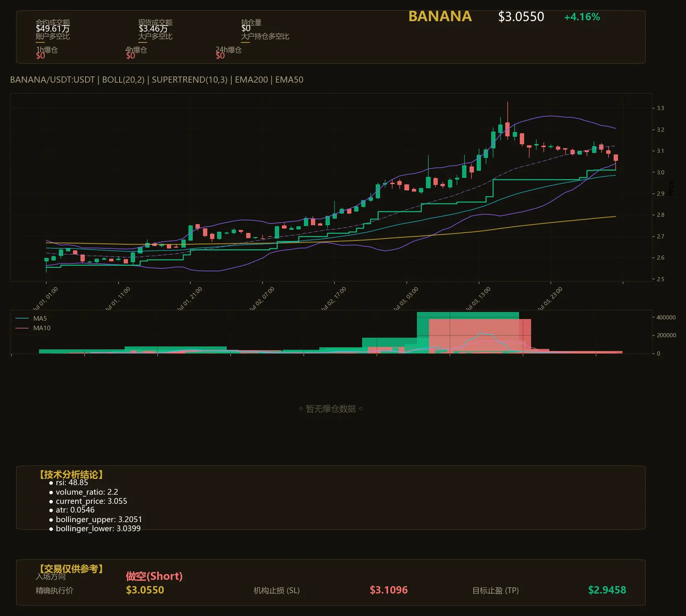This screenshot has width=686, height=616.
Task: Click the 大户多空比 label
Action: [155, 37]
